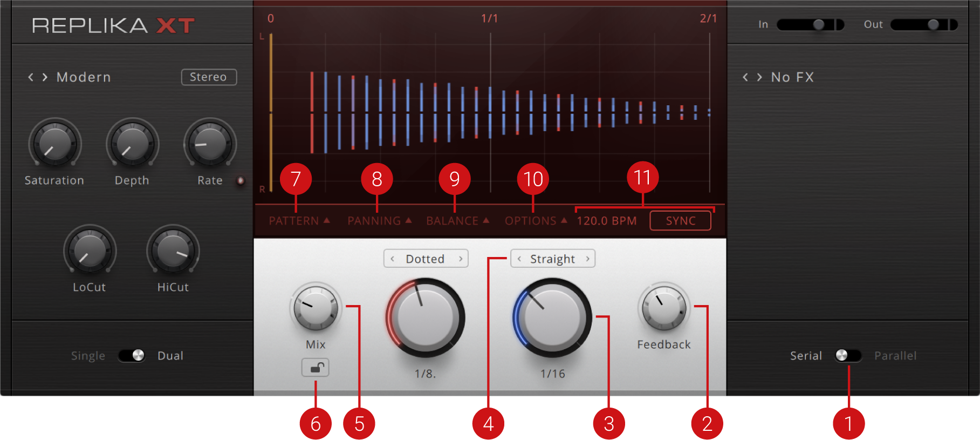
Task: Toggle the Single/Dual delay switch
Action: (x=132, y=355)
